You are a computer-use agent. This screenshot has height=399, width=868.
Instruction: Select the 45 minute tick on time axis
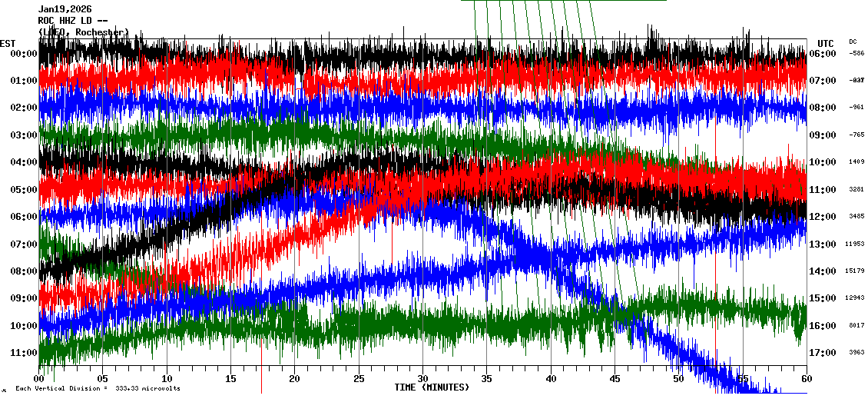[615, 379]
